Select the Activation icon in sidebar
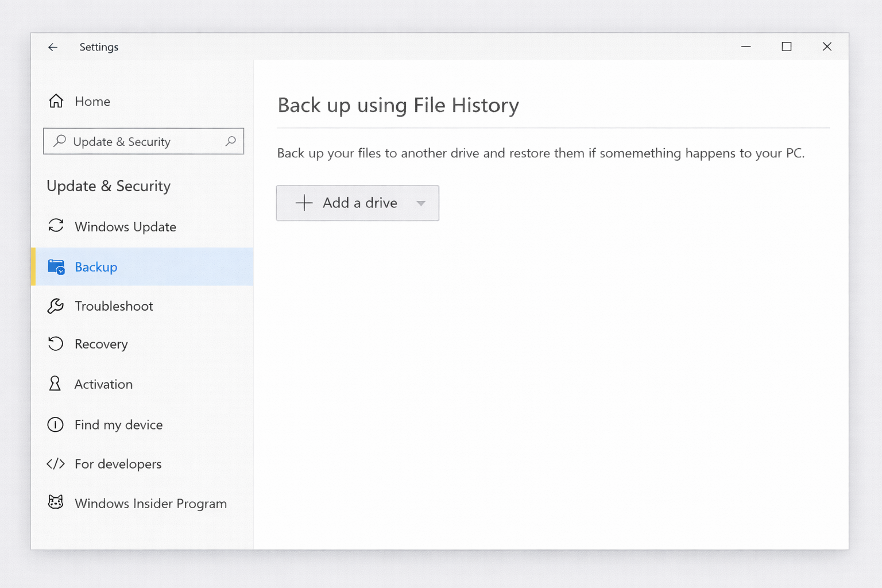 [x=55, y=384]
